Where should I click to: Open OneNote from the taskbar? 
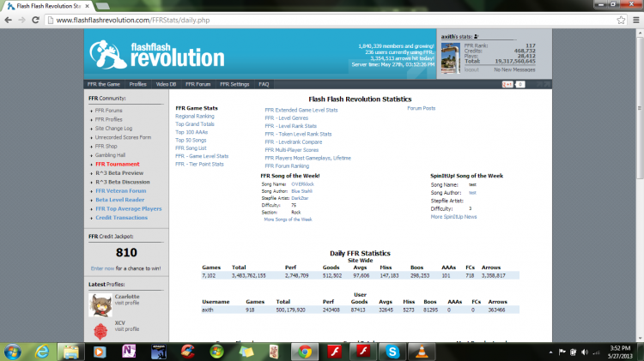click(x=130, y=351)
